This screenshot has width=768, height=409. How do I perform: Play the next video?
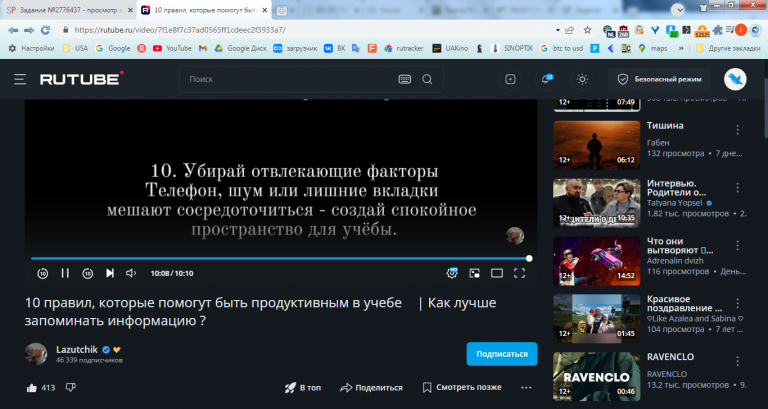click(110, 273)
